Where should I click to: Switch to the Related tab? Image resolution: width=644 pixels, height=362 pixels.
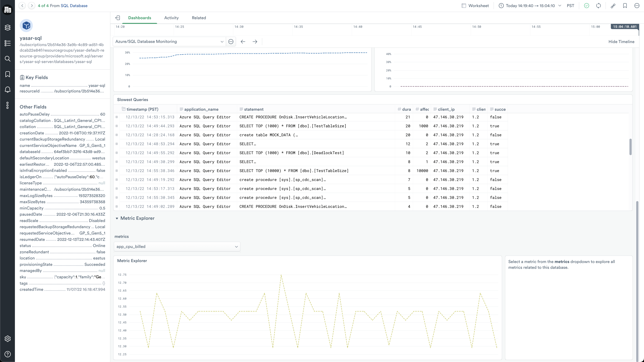pos(199,18)
